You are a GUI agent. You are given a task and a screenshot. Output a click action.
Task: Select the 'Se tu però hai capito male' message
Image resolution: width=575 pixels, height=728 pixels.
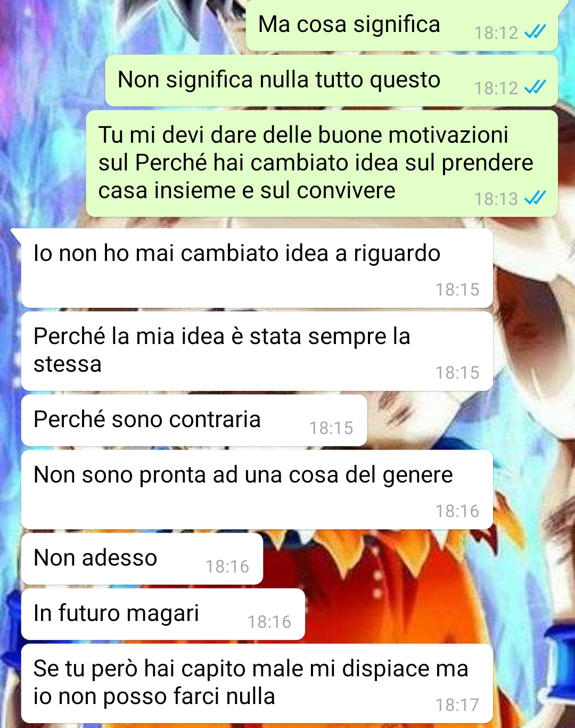(257, 683)
